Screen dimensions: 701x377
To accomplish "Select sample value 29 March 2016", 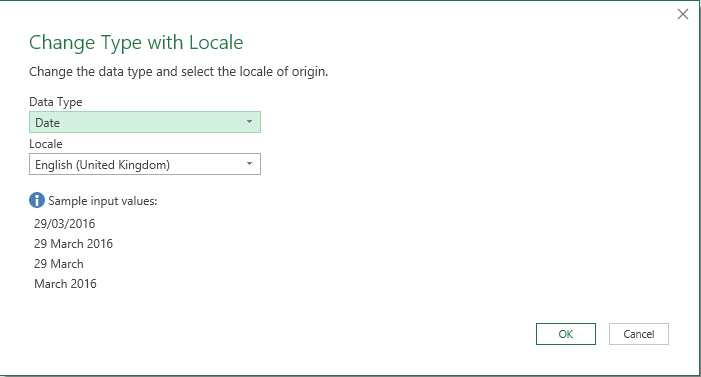I will pyautogui.click(x=73, y=244).
